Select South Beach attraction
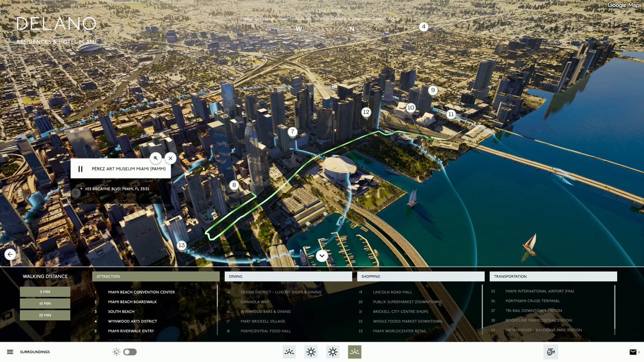 click(121, 312)
